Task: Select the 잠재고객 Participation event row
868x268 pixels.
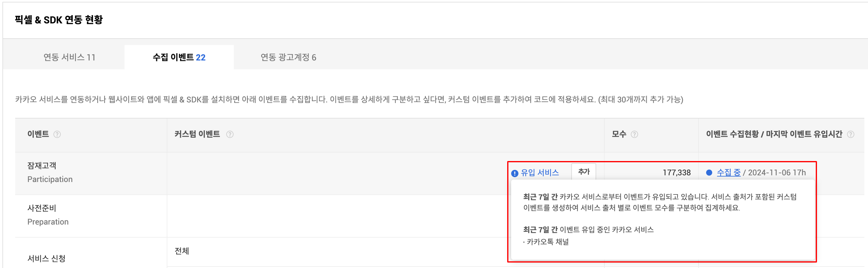Action: (x=50, y=172)
